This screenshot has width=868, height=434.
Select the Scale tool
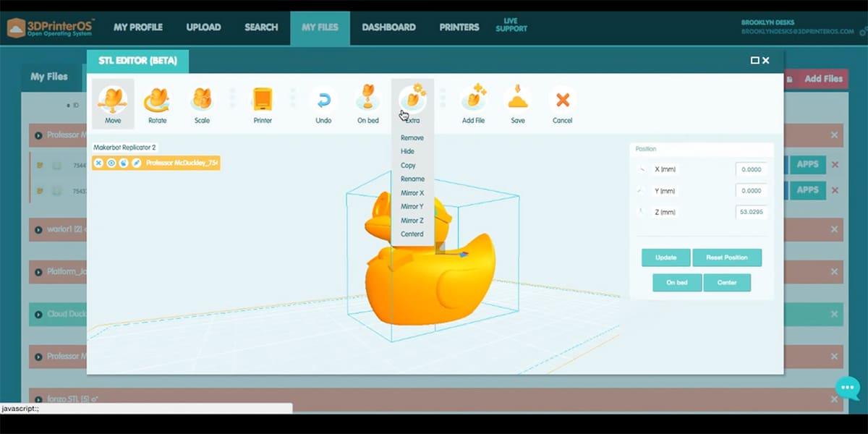[x=202, y=103]
